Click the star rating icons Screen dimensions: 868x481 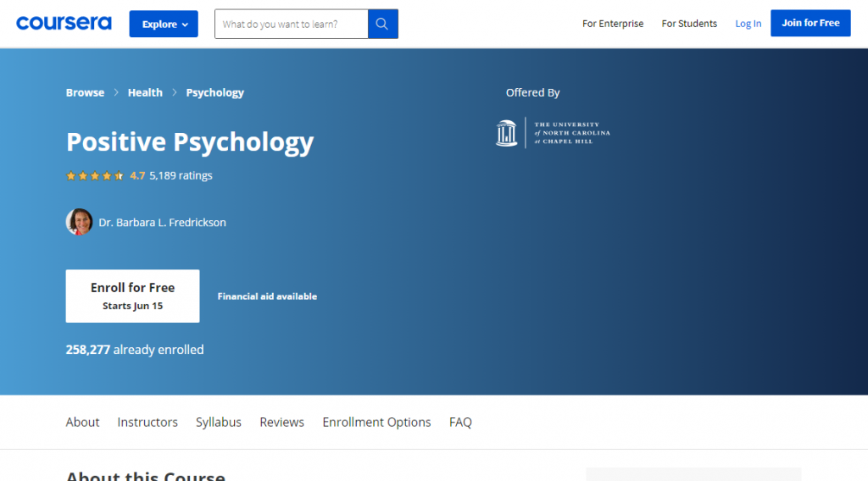(x=95, y=176)
